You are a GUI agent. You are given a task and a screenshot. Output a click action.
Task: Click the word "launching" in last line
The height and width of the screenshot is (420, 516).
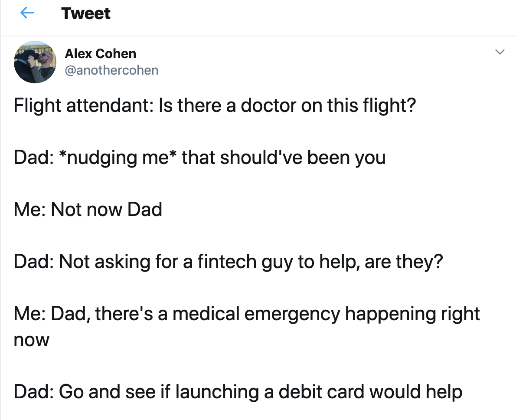tap(217, 392)
